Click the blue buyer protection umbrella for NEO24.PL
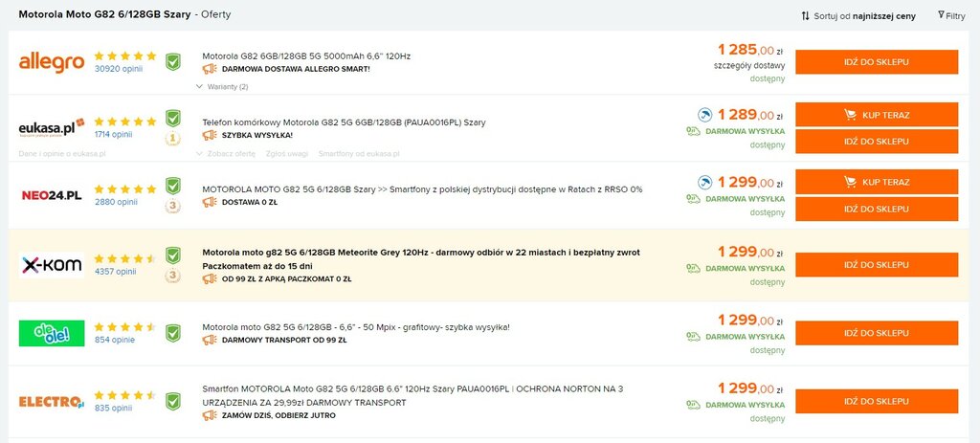This screenshot has width=980, height=443. [x=705, y=182]
